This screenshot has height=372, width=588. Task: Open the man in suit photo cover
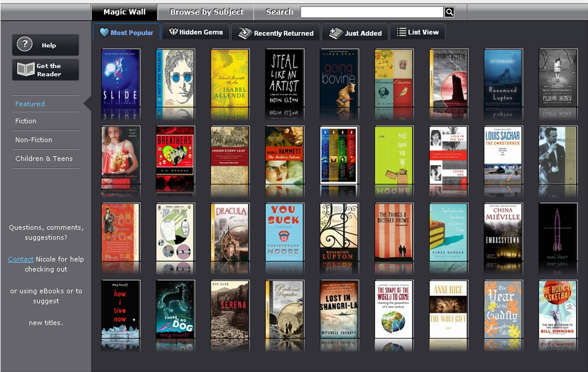pos(558,155)
